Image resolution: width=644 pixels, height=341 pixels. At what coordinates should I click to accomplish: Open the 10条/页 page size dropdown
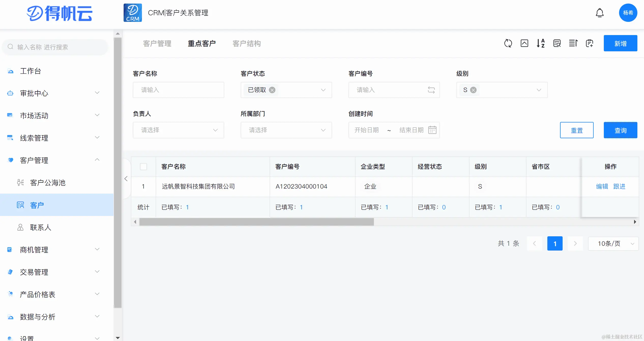(x=613, y=244)
